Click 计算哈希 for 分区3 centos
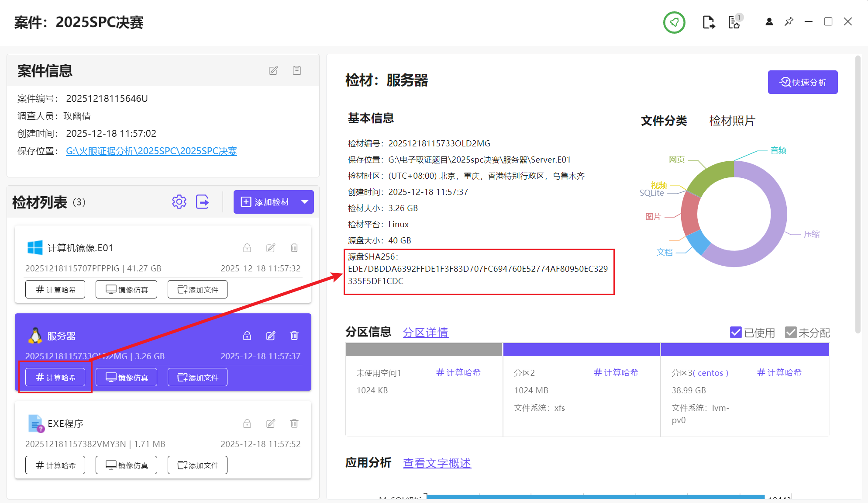The width and height of the screenshot is (868, 503). [779, 372]
